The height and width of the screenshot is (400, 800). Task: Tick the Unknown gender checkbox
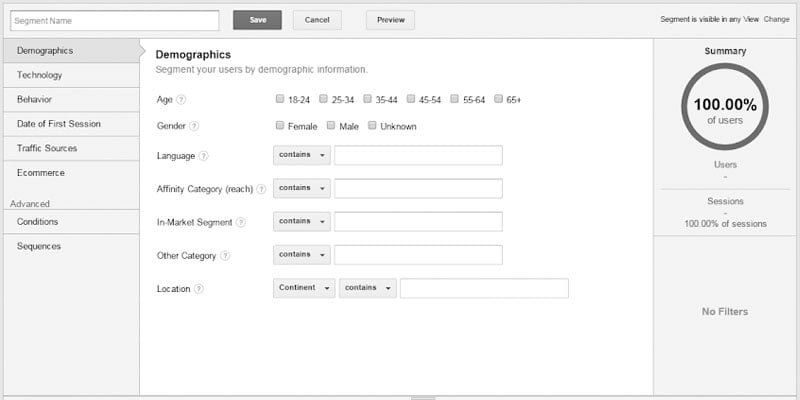[372, 125]
